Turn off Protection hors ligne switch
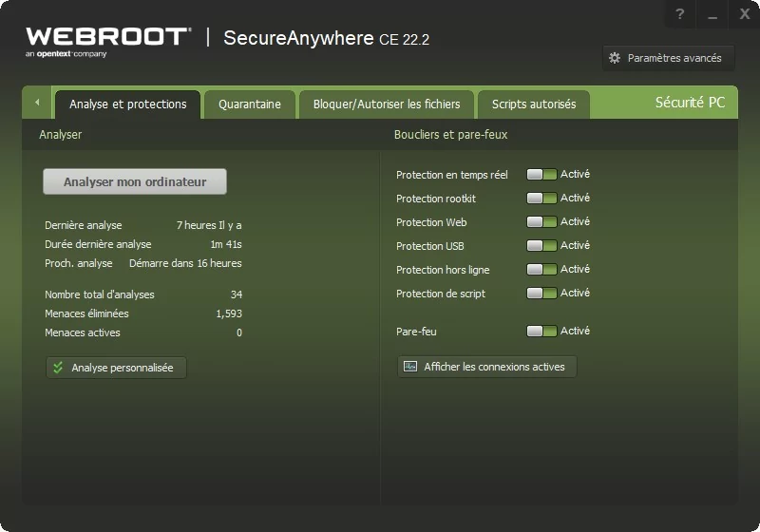Screen dimensions: 760x532 tap(541, 270)
